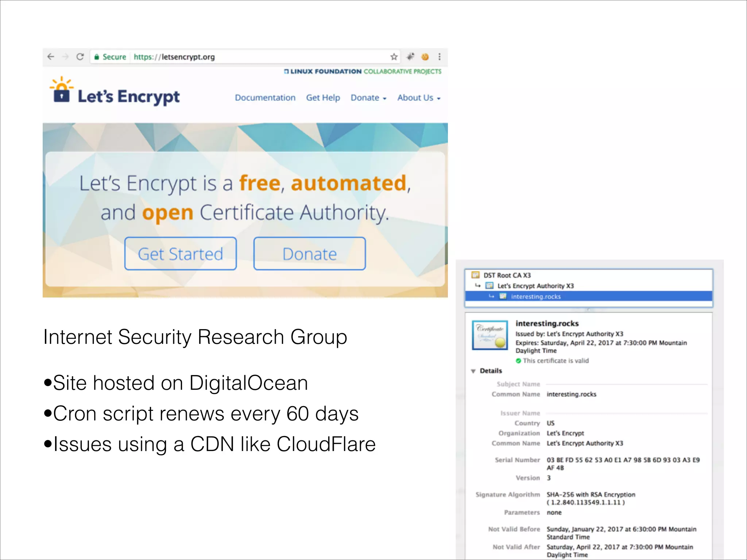Screen dimensions: 747x560
Task: Open the Get Help nav link
Action: point(323,98)
